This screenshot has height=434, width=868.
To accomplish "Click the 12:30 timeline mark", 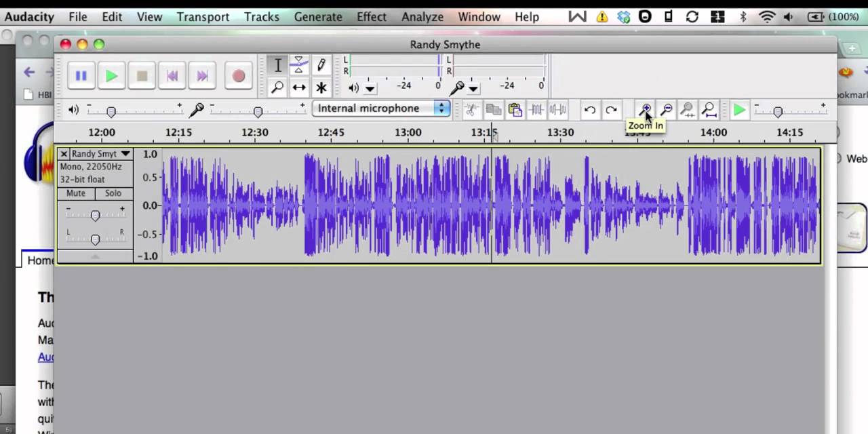I will 254,132.
